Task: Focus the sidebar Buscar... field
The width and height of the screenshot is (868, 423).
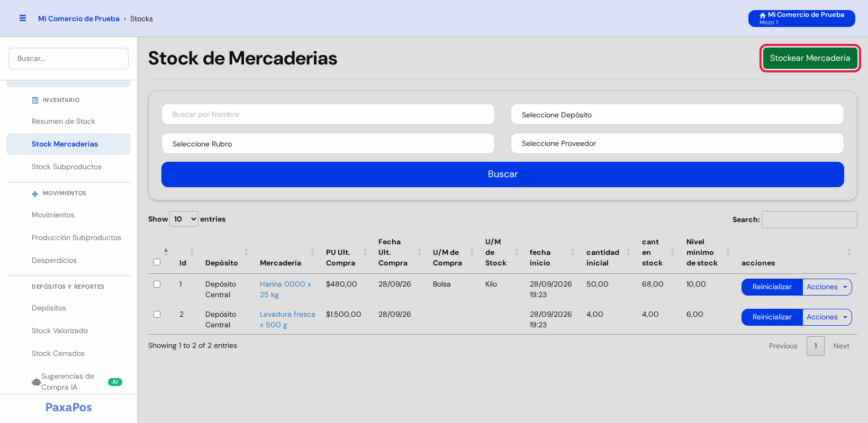Action: [68, 58]
